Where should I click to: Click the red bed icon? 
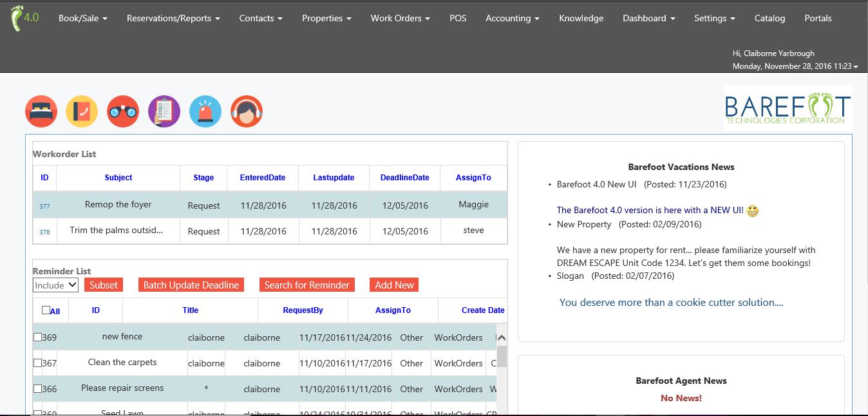coord(41,111)
